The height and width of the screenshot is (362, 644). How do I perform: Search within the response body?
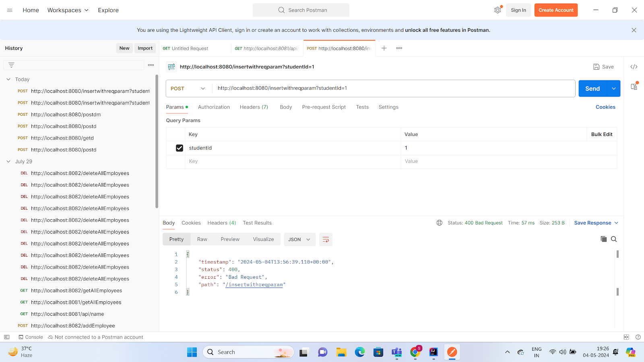614,239
